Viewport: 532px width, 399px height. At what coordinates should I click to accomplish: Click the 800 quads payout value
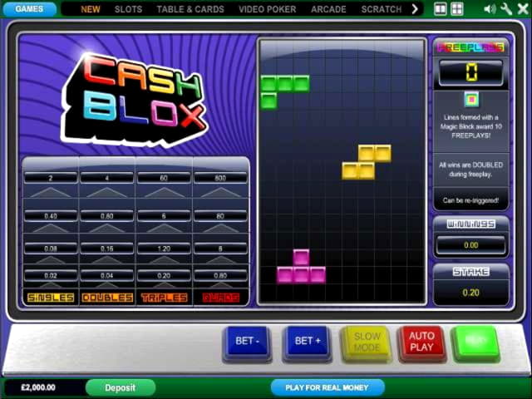click(220, 178)
